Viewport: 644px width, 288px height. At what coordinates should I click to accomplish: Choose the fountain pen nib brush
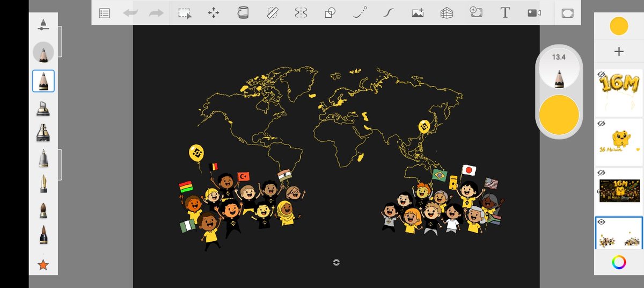[43, 184]
